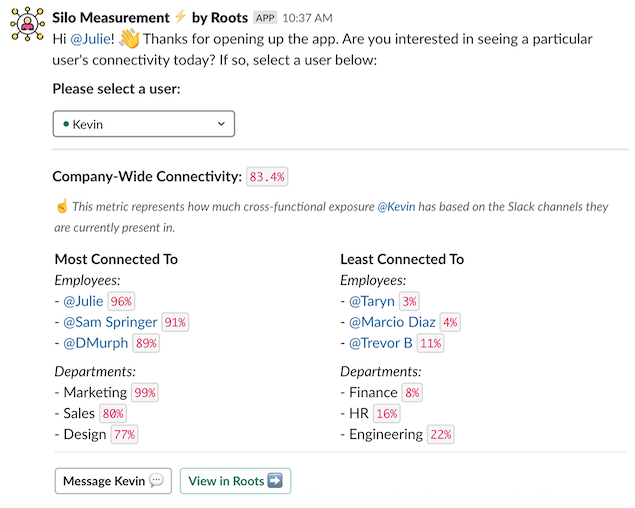Viewport: 635px width, 508px height.
Task: Open @Julie under Most Connected employees
Action: [83, 301]
